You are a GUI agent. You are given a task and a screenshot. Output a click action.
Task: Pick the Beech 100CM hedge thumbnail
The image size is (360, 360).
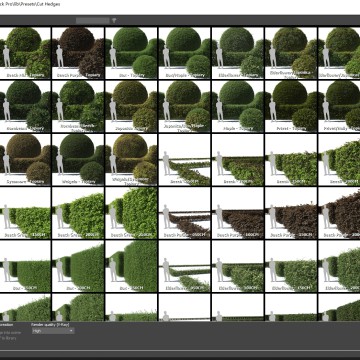click(x=238, y=159)
